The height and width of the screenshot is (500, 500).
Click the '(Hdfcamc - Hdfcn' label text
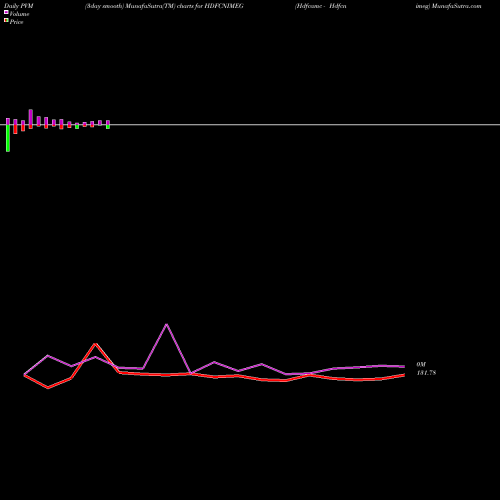[x=321, y=6]
